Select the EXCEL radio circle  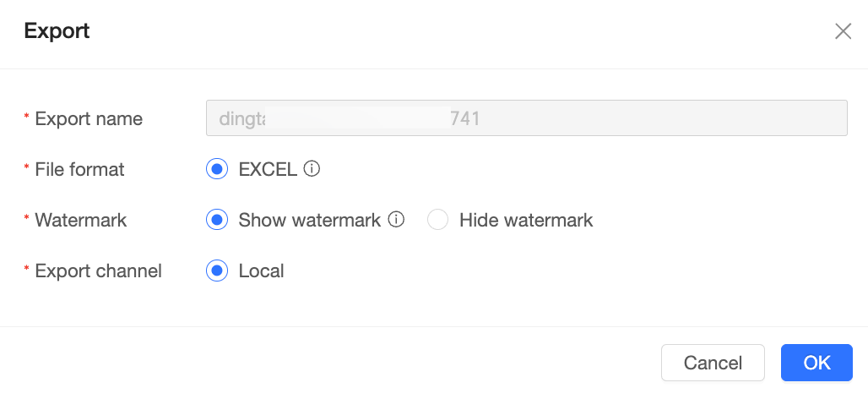217,169
